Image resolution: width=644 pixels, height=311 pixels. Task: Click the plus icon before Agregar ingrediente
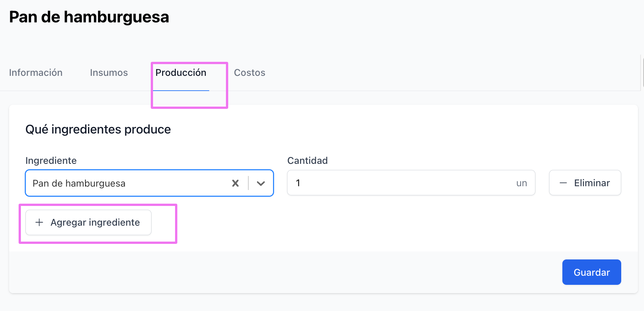pyautogui.click(x=39, y=222)
